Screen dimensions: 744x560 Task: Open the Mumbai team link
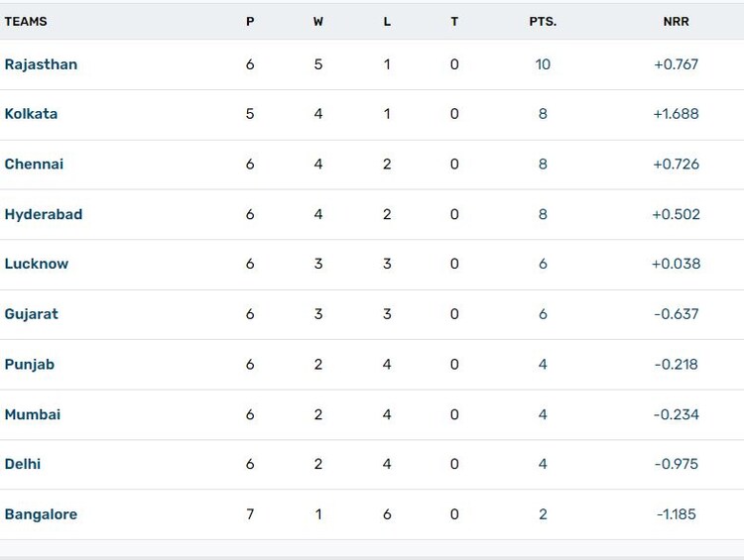(33, 414)
